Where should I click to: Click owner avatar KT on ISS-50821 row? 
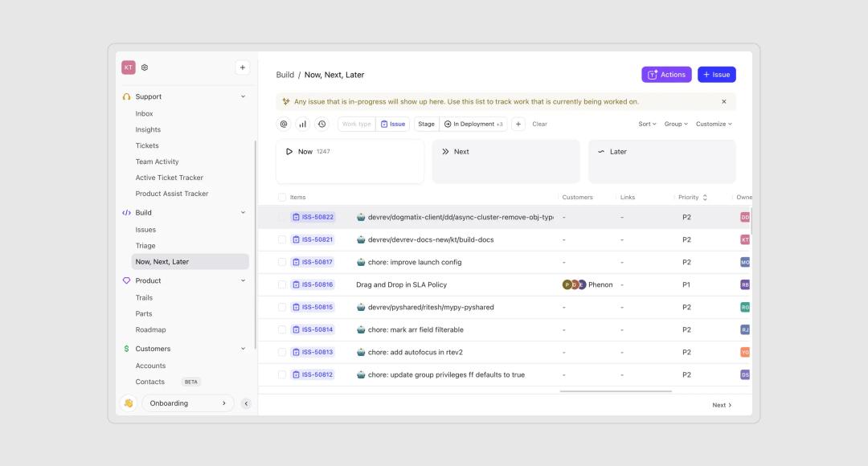(745, 239)
